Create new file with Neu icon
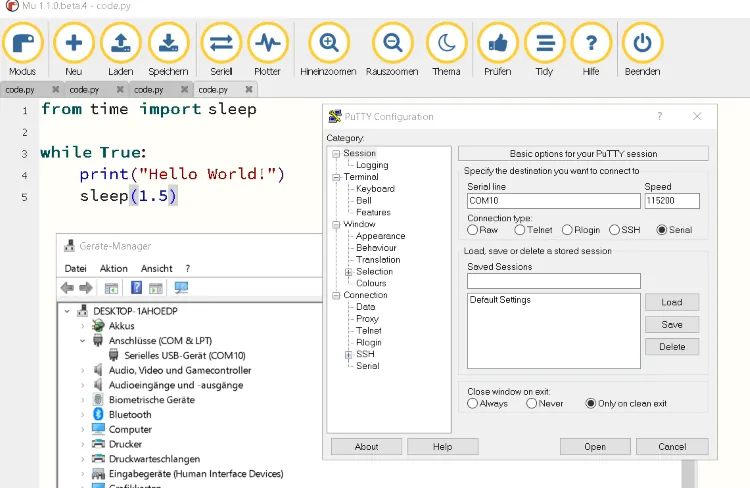Screen dimensions: 750x488 click(73, 43)
